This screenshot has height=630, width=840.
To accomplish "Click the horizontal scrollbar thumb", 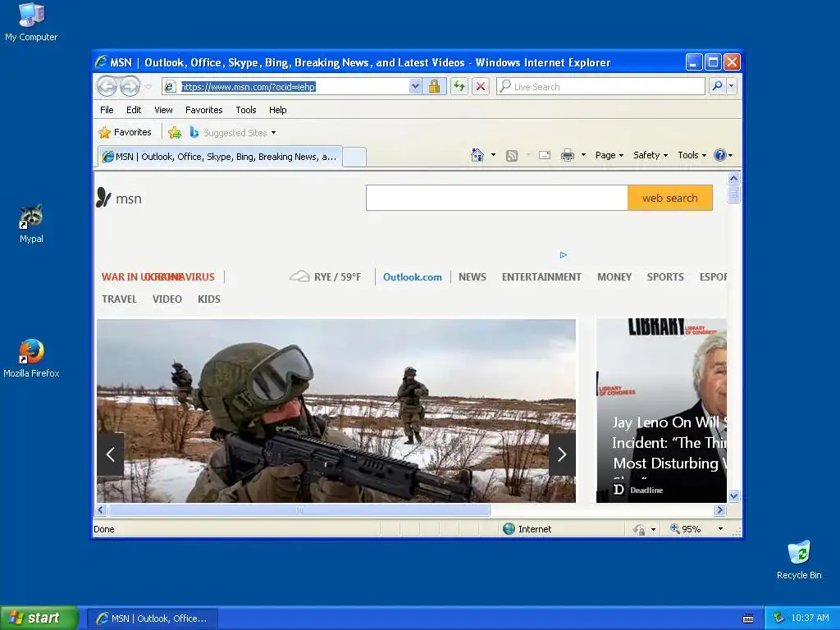I will point(299,510).
